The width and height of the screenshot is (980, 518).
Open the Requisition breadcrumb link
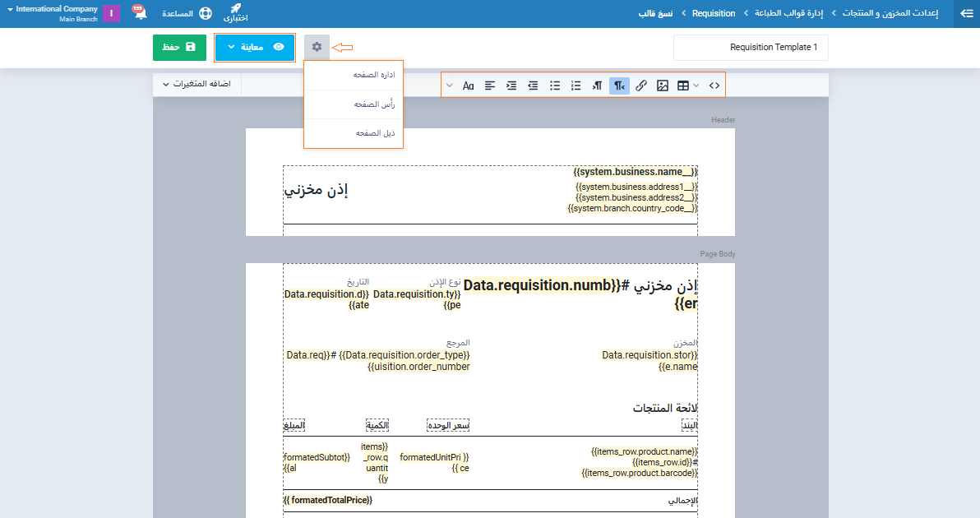tap(713, 14)
